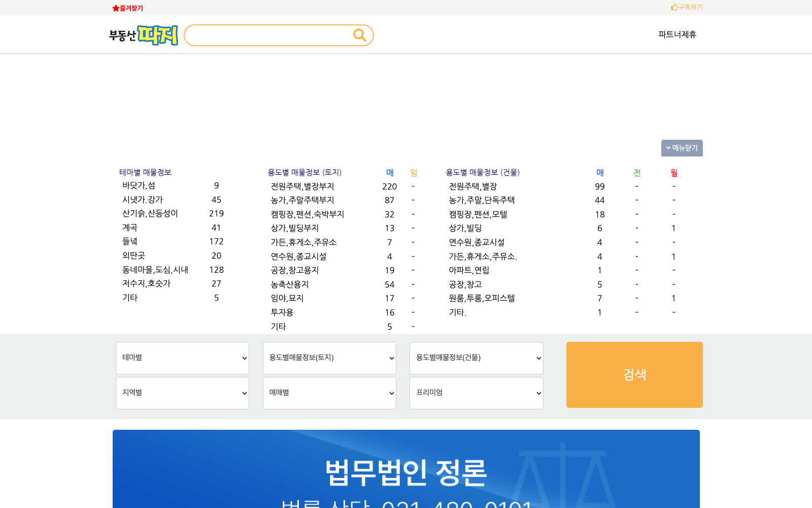Click the thumbs-up subscribe icon
Viewport: 812px width, 508px height.
[674, 7]
